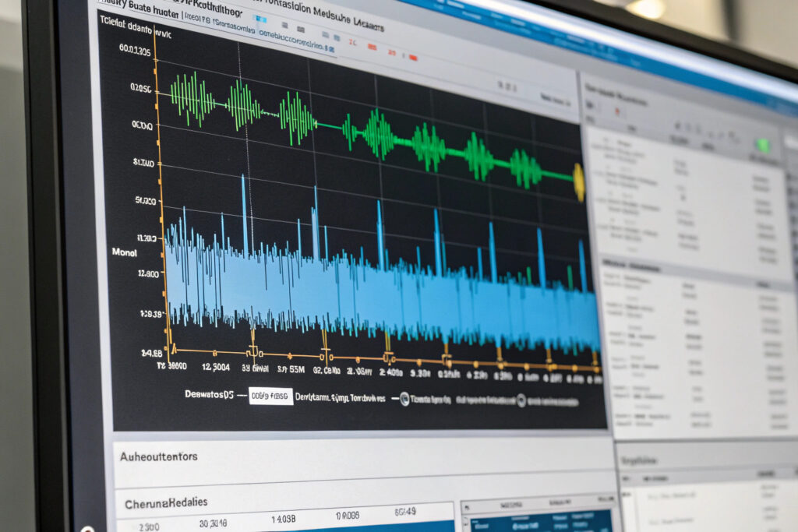Click the green status icon in right panel
Screen dimensions: 798x532
[763, 146]
